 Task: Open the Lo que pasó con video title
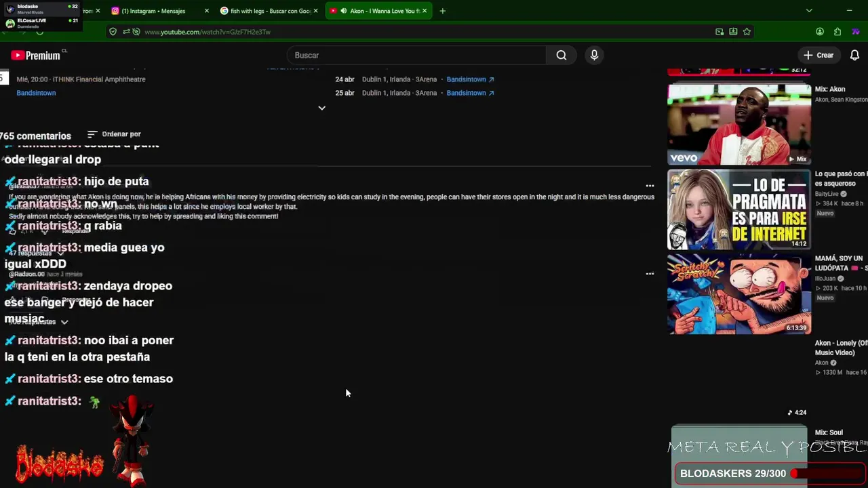tap(841, 178)
